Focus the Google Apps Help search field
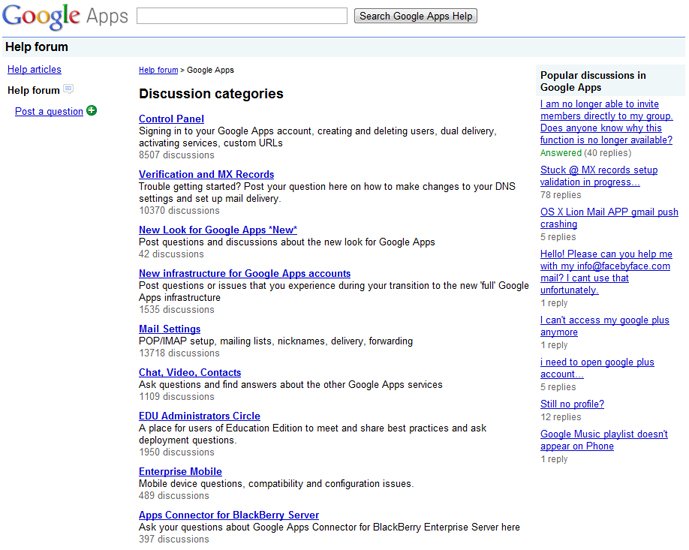 [242, 16]
